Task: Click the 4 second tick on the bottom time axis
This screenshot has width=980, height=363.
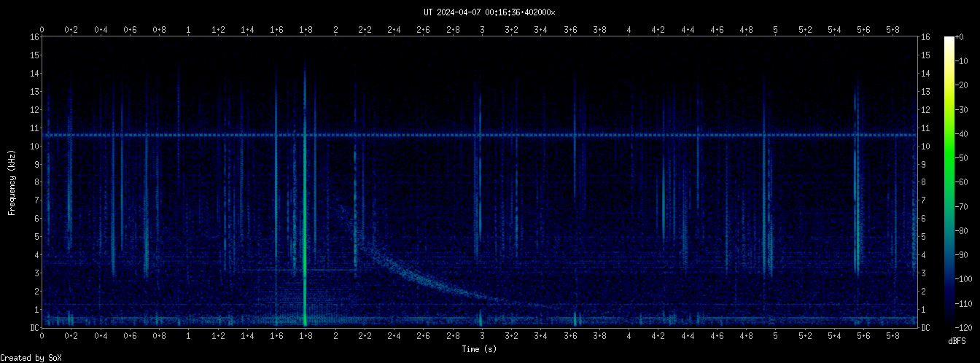Action: click(x=629, y=335)
